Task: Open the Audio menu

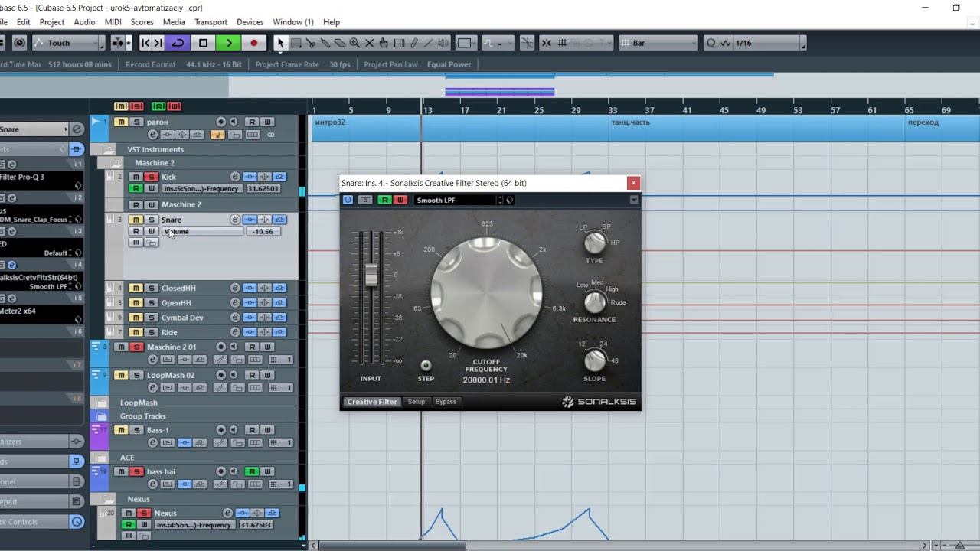Action: pyautogui.click(x=84, y=22)
